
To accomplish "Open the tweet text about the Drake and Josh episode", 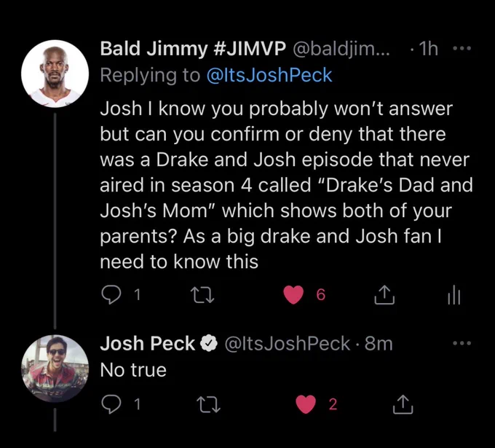I will [x=286, y=185].
